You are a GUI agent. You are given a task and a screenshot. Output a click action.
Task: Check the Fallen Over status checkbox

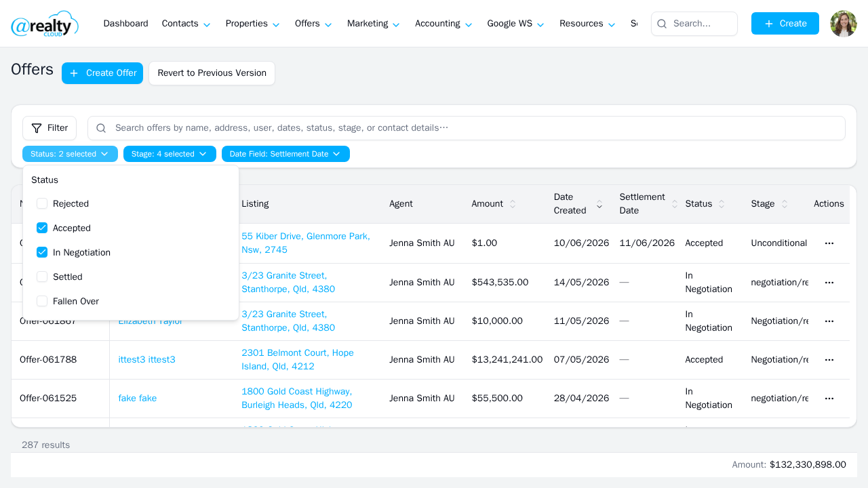click(42, 302)
